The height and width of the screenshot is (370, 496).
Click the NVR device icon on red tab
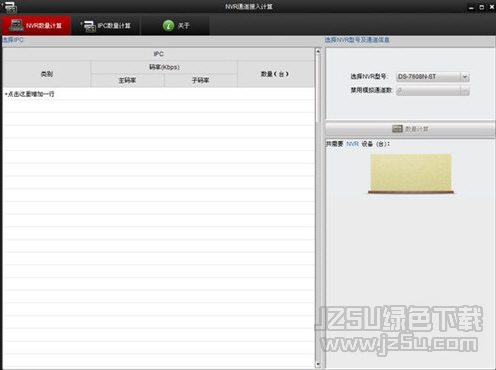[16, 25]
